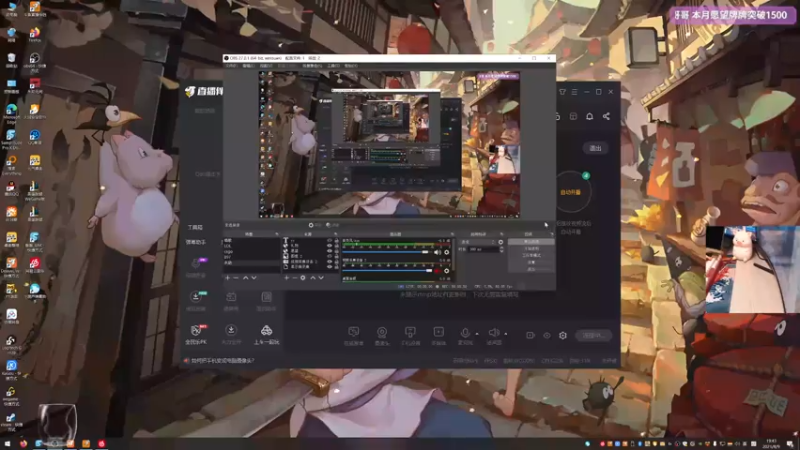The width and height of the screenshot is (800, 450).
Task: Open 工具(T) menu in OBS
Action: click(333, 66)
